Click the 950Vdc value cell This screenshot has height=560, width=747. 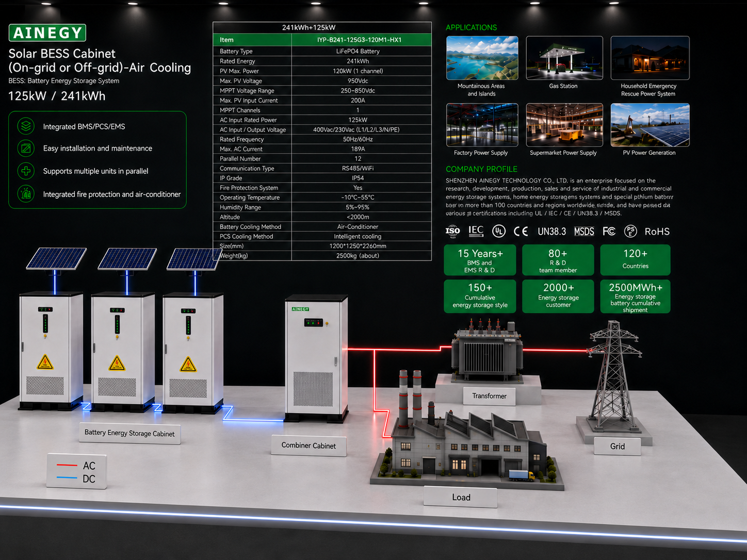pos(358,80)
